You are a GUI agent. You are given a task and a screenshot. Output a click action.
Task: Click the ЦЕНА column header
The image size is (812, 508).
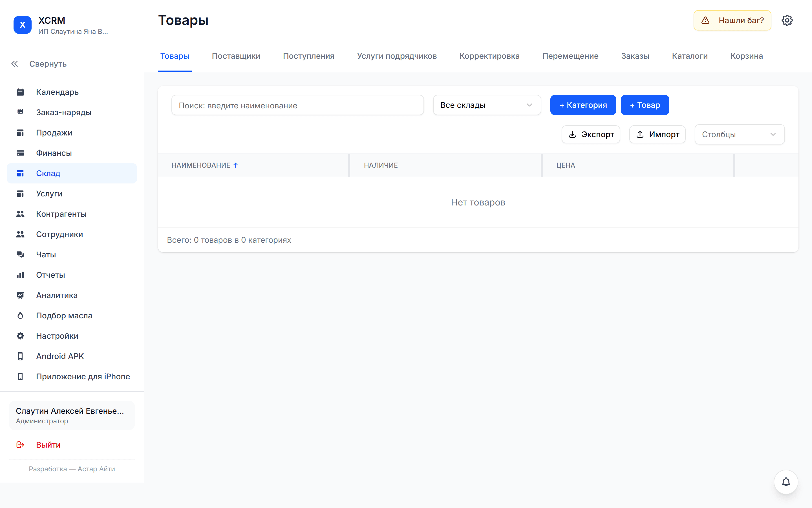566,165
